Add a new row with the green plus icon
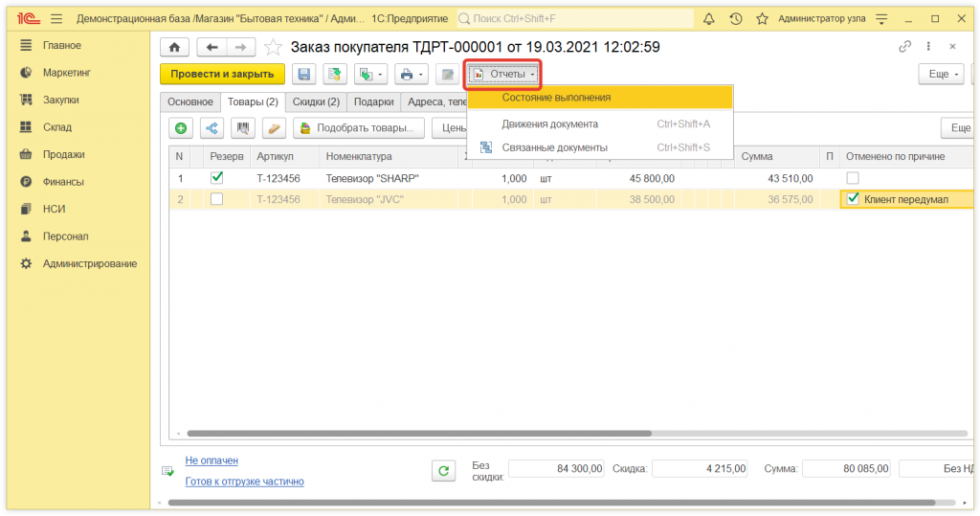The height and width of the screenshot is (516, 980). pyautogui.click(x=181, y=128)
